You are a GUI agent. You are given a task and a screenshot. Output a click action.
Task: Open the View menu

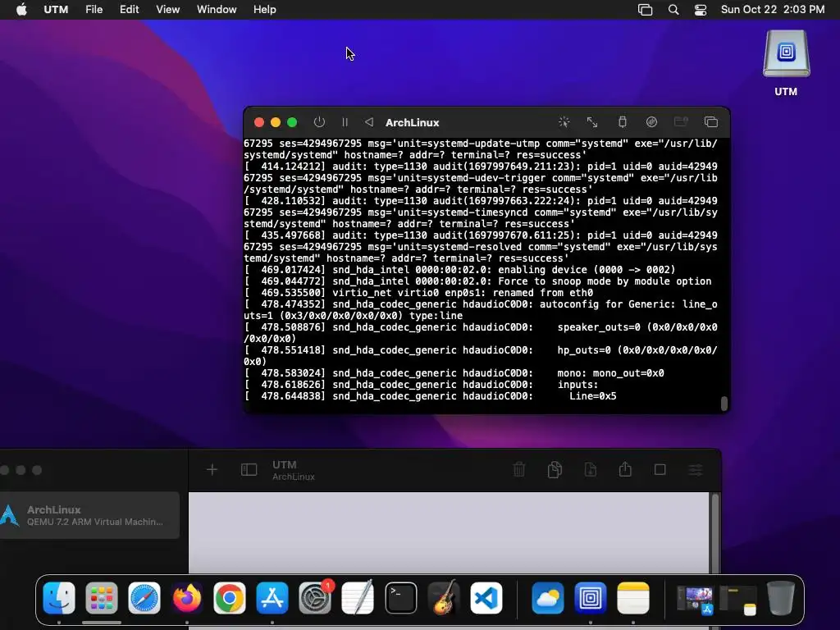click(x=167, y=10)
